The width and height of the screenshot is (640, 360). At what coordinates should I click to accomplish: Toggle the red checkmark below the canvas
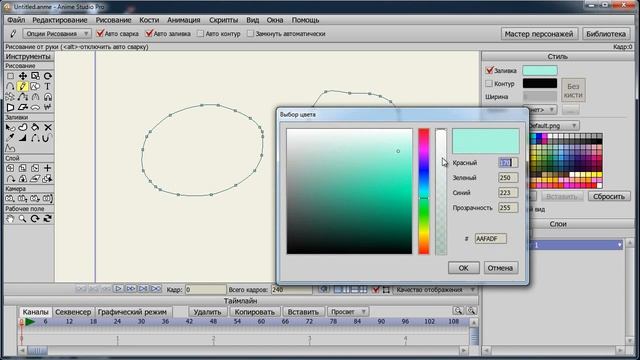(x=376, y=290)
